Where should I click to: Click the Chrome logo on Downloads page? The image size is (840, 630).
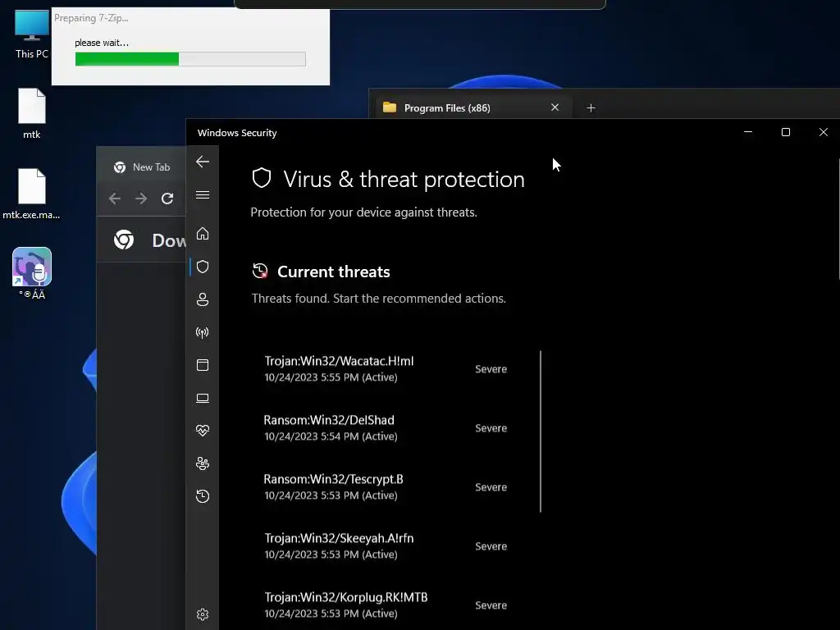(124, 240)
